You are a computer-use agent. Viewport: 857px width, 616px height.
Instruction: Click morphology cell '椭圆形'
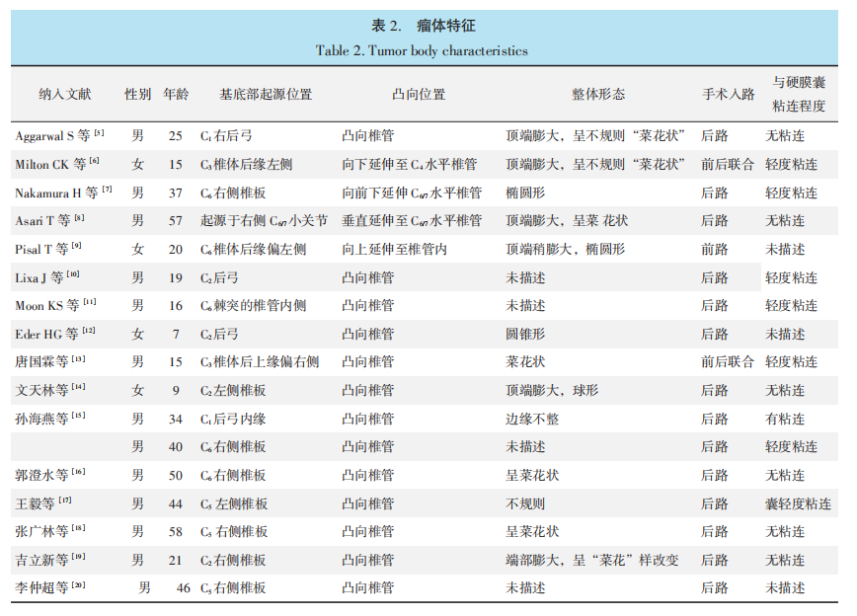(525, 192)
